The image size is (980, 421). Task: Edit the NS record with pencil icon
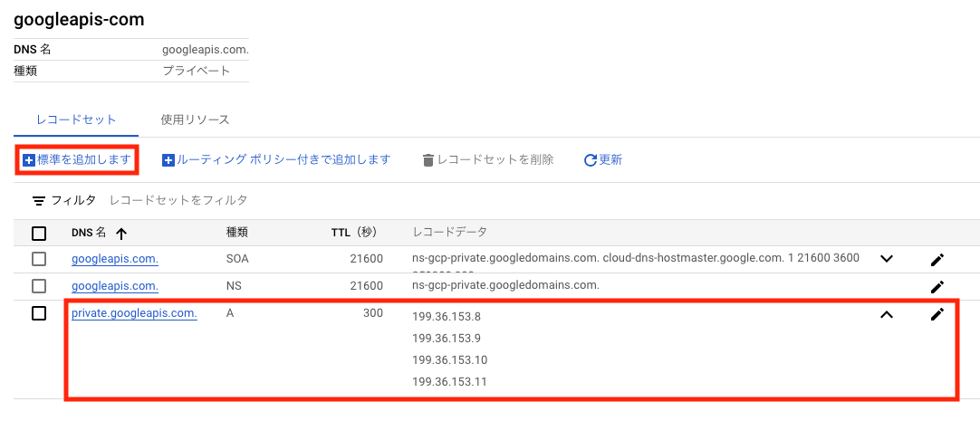(x=937, y=287)
